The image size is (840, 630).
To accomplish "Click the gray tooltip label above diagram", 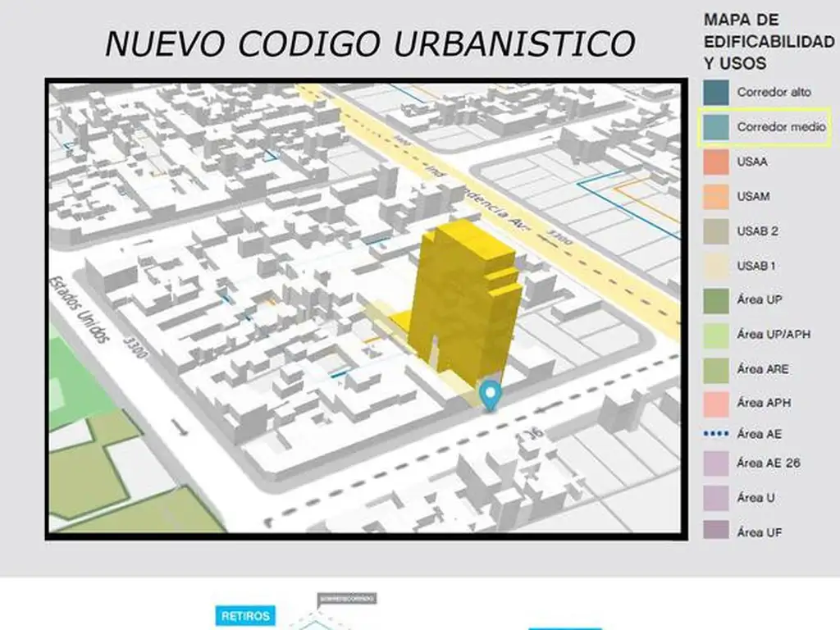I will [345, 599].
